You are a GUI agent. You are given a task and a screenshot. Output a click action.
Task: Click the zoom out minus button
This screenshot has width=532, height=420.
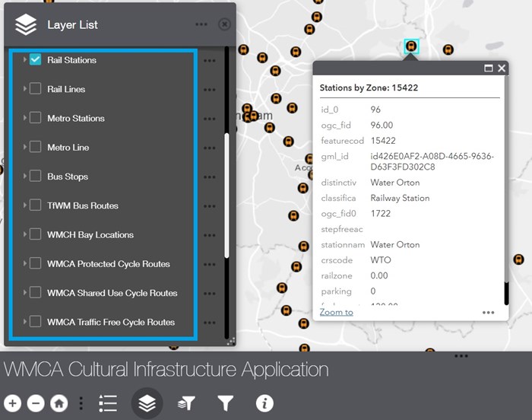point(36,403)
